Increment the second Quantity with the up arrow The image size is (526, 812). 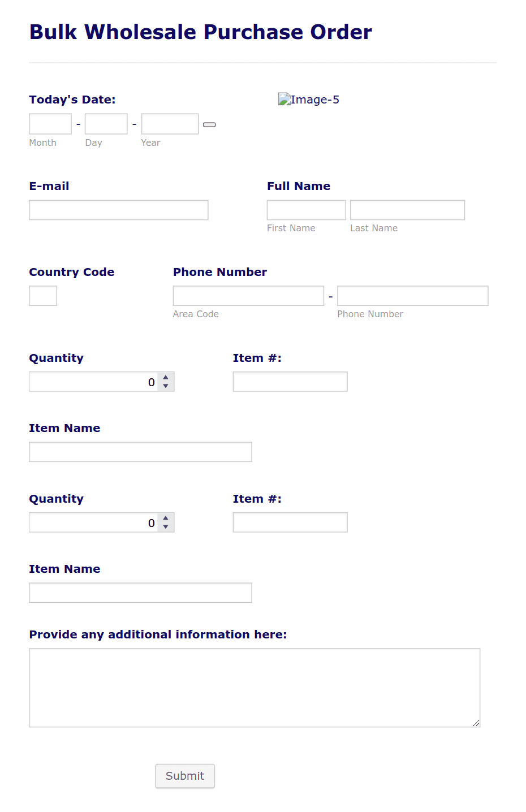(x=165, y=518)
